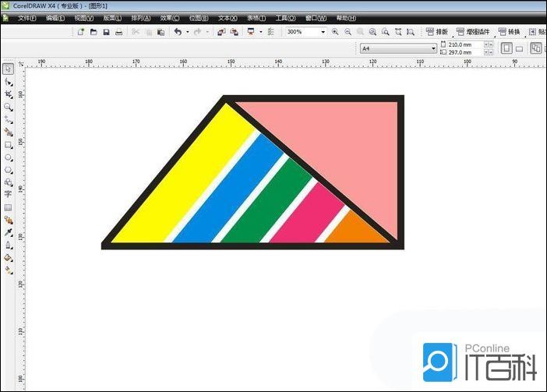Zoom to page width icon
Screen dimensions: 547x392
(x=398, y=32)
